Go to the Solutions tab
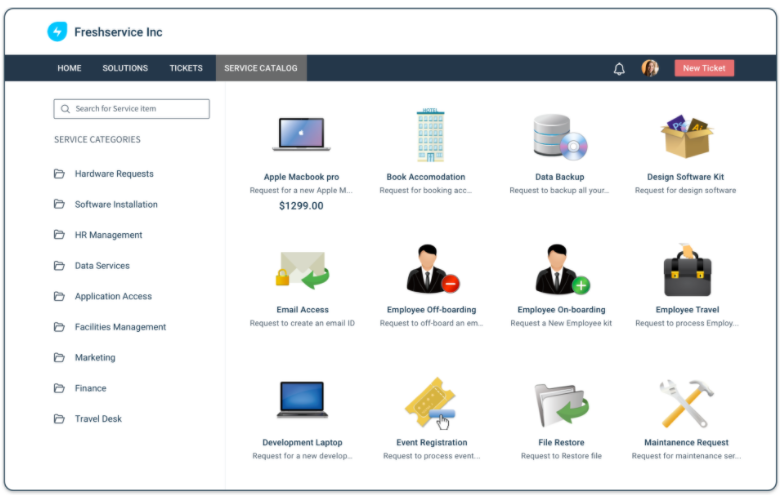This screenshot has height=495, width=782. tap(125, 68)
